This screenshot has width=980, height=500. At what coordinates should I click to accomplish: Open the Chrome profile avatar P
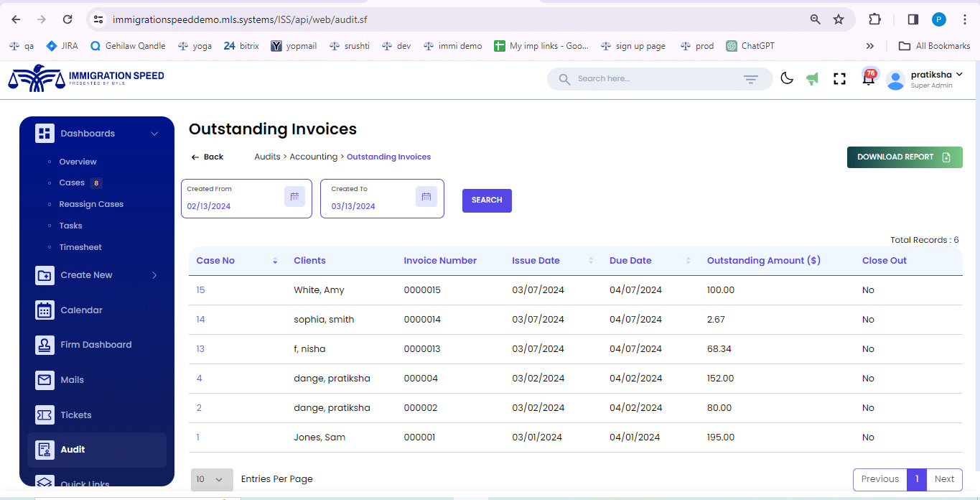939,19
